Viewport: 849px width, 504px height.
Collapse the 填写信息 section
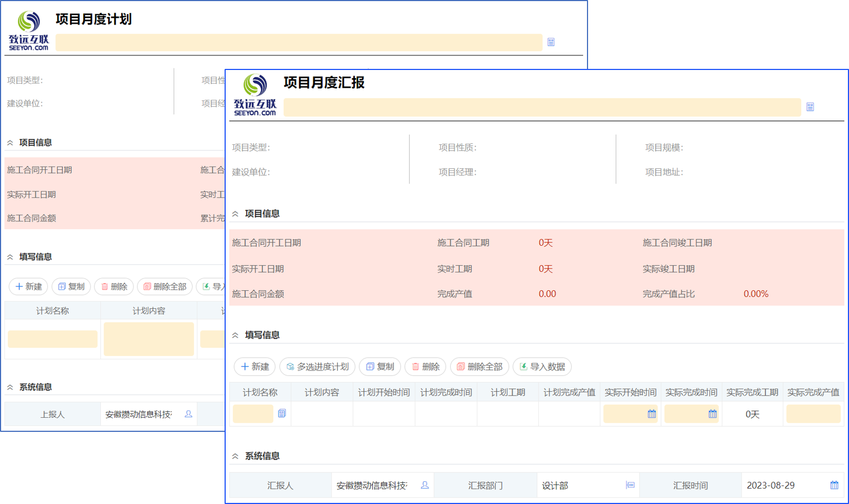point(235,335)
